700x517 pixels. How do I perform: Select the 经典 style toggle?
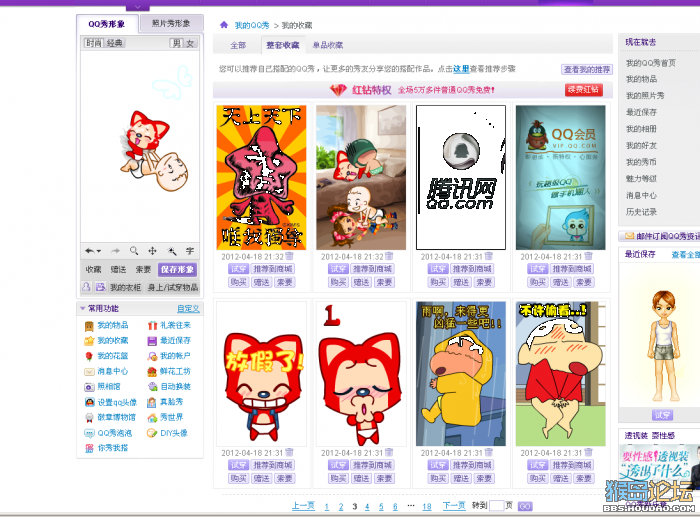114,43
